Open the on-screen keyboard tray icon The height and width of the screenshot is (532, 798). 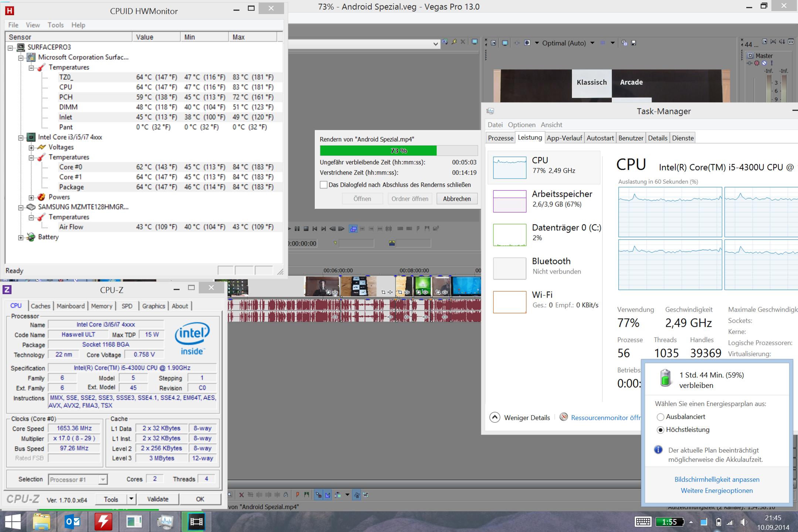(x=643, y=522)
